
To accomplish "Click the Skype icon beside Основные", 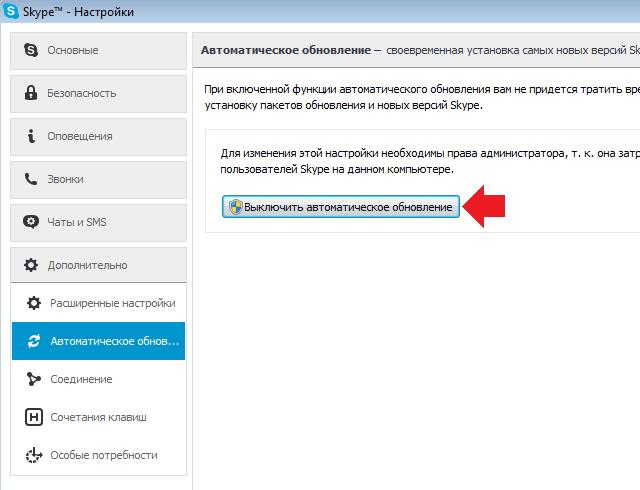I will (x=30, y=50).
